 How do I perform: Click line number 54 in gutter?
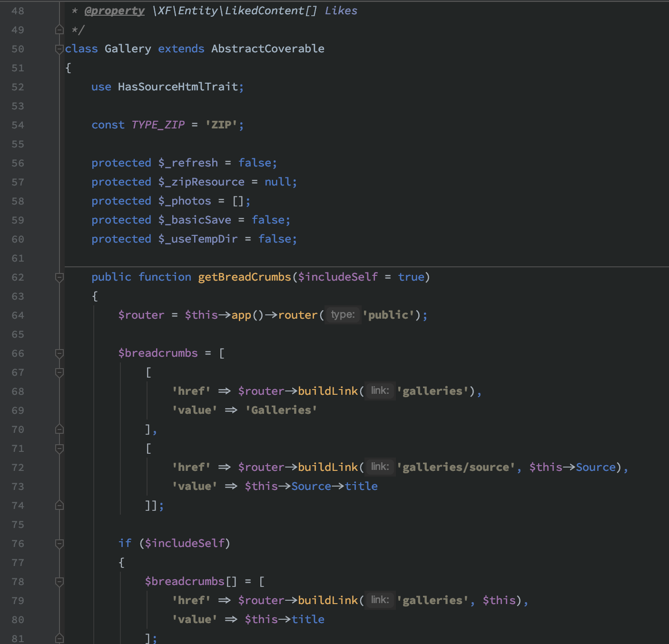coord(18,125)
